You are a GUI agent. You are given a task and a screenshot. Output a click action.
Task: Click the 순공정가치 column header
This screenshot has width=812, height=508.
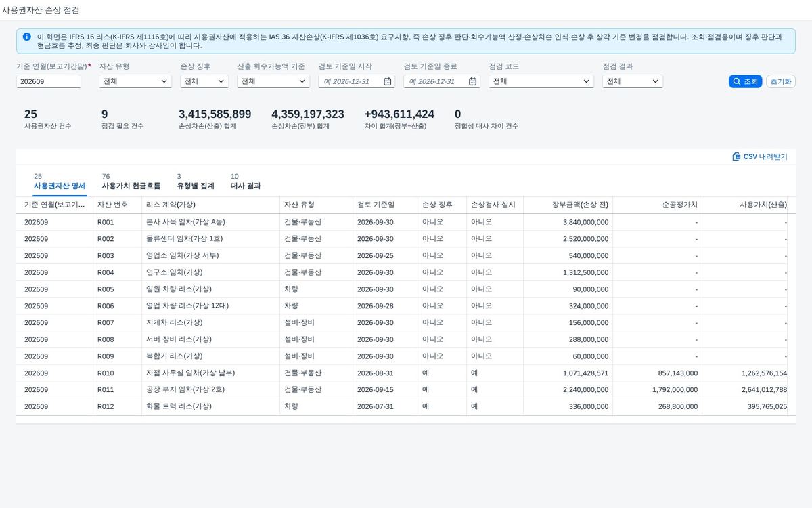point(658,205)
